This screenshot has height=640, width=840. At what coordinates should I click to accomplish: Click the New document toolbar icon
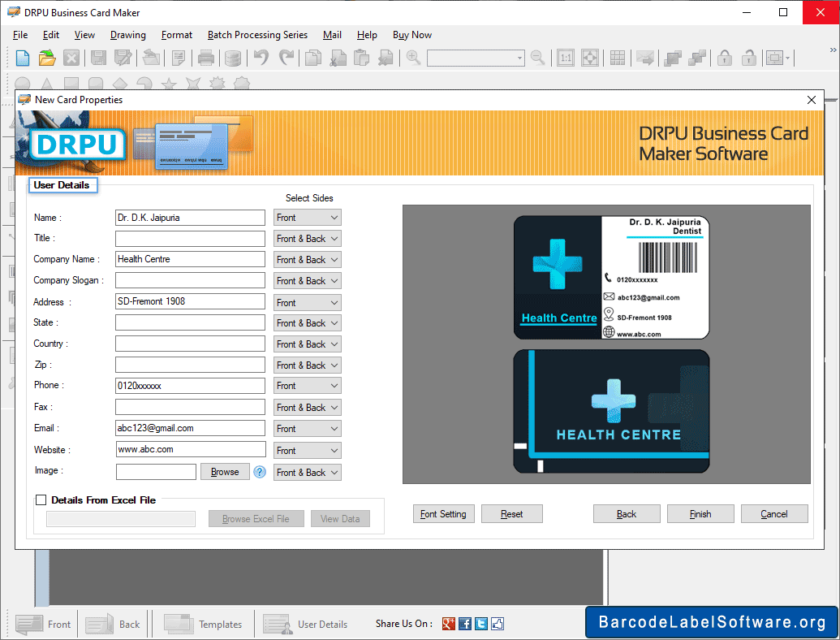[x=23, y=58]
